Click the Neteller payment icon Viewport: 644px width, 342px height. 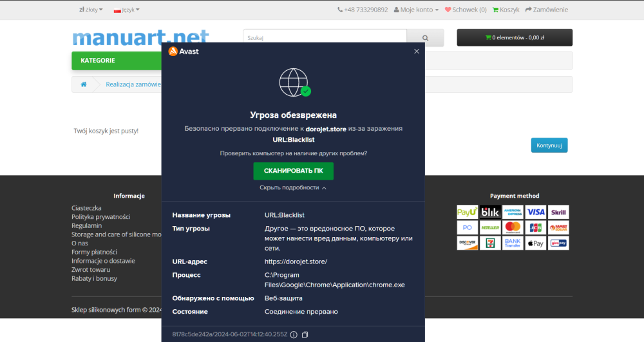490,227
